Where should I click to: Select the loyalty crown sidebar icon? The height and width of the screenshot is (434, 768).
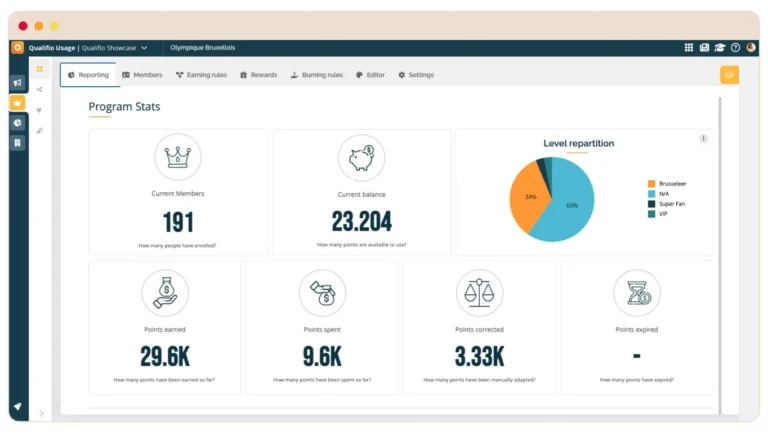(x=18, y=103)
